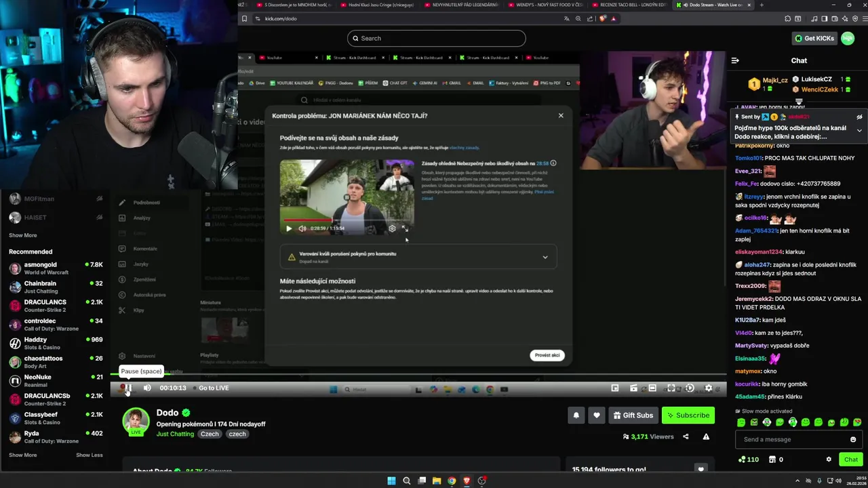Open Brave browser from taskbar

467,481
